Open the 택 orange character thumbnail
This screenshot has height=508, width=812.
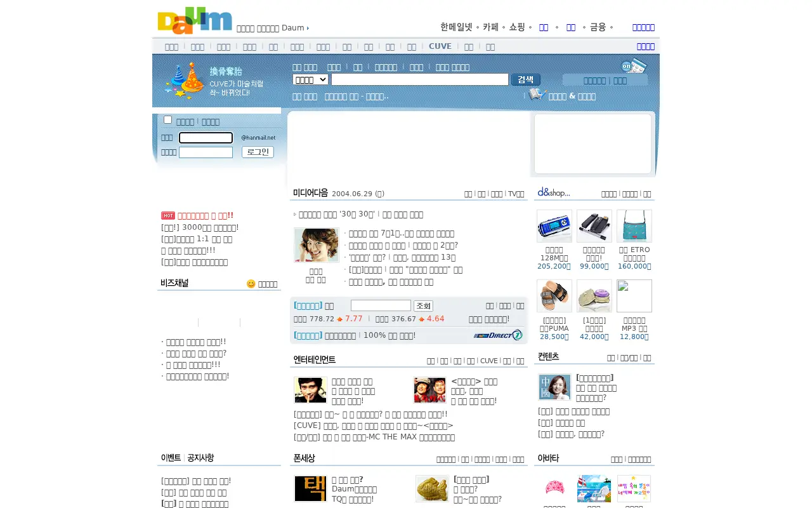coord(310,488)
